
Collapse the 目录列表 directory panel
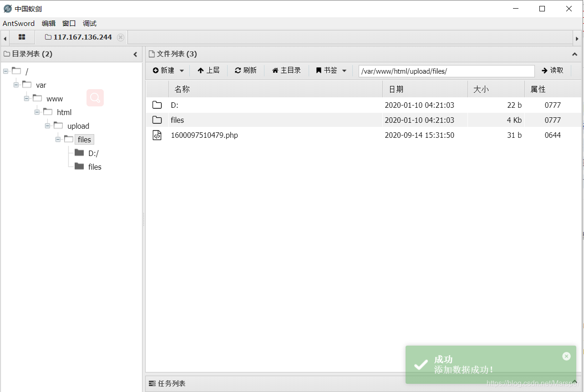tap(135, 55)
